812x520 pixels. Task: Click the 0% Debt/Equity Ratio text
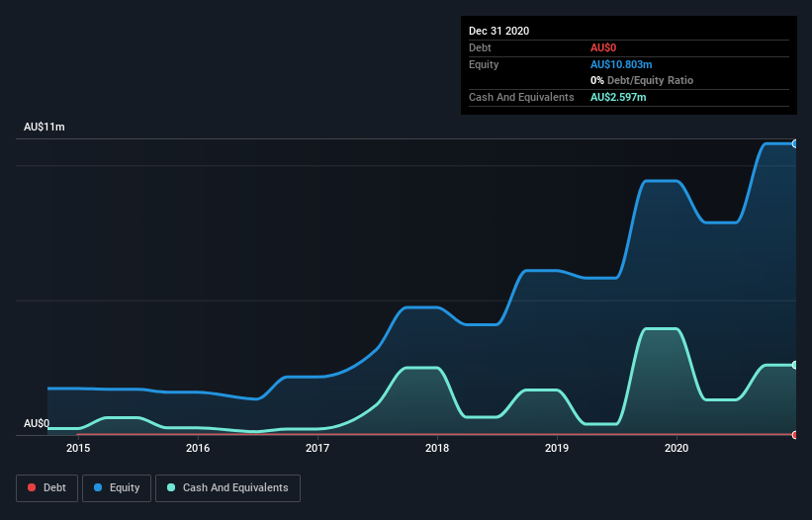[642, 80]
